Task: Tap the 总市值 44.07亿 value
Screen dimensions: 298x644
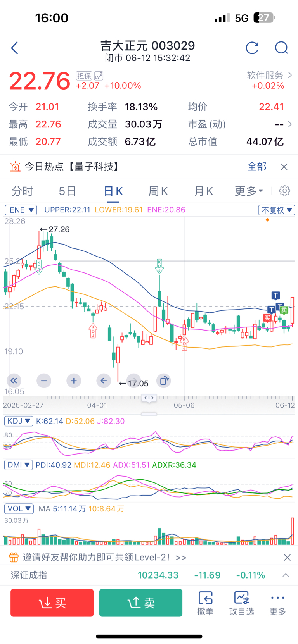Action: (x=265, y=142)
